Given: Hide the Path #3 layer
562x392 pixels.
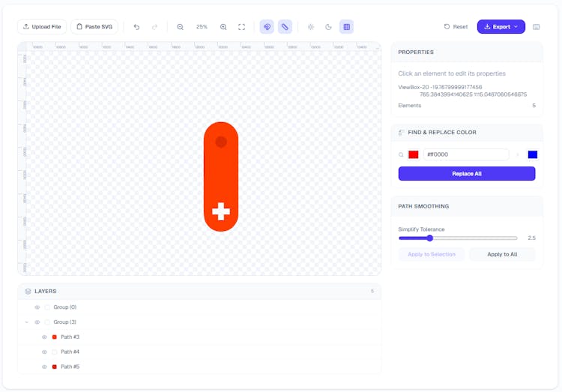Looking at the screenshot, I should tap(44, 337).
